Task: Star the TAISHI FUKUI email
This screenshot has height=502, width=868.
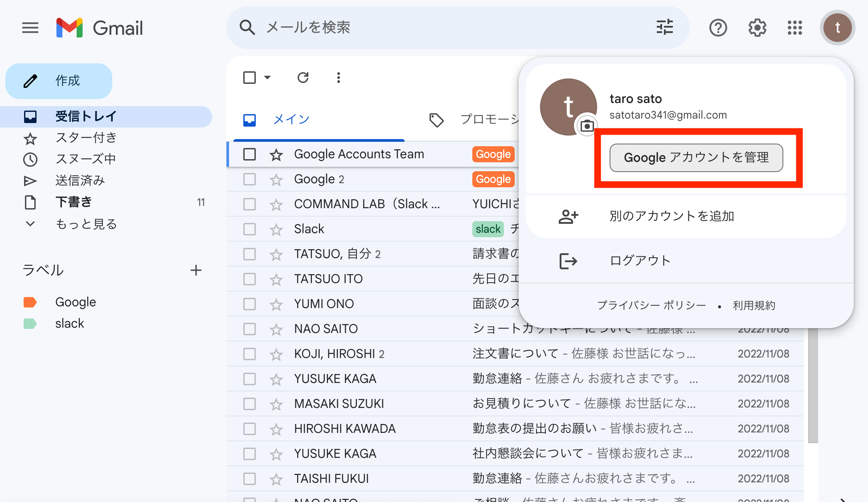Action: [x=276, y=479]
